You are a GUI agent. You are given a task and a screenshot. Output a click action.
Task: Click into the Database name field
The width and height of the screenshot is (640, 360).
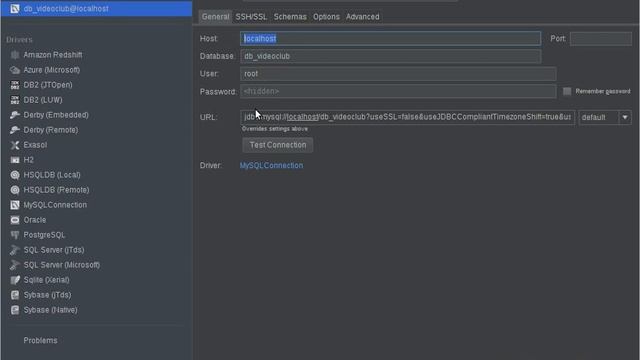391,56
